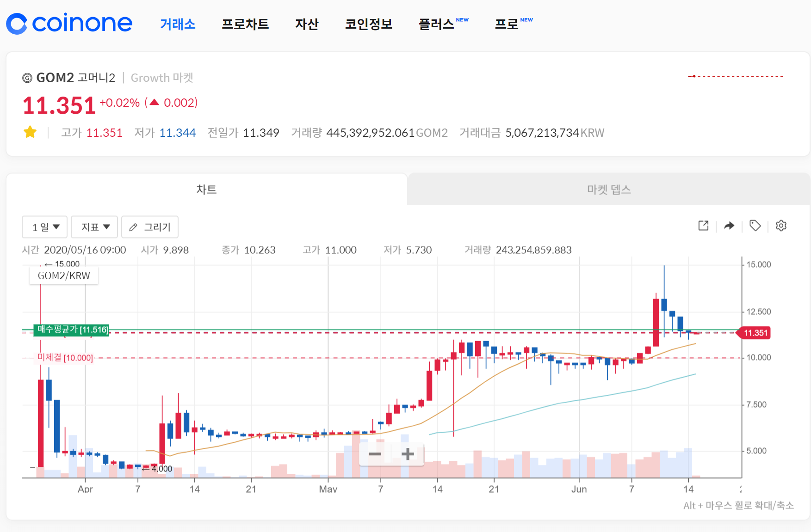Click the large 11.351 price
The height and width of the screenshot is (532, 811).
59,105
